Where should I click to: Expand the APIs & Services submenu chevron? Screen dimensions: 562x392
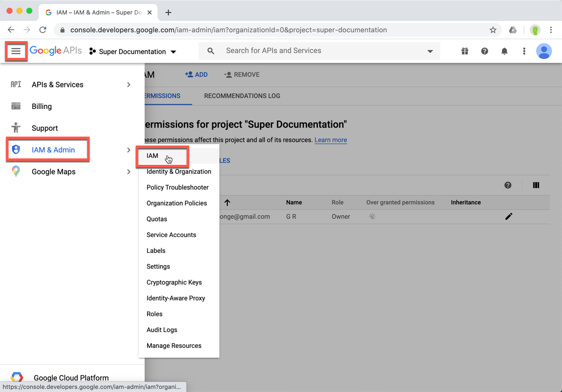pyautogui.click(x=129, y=85)
